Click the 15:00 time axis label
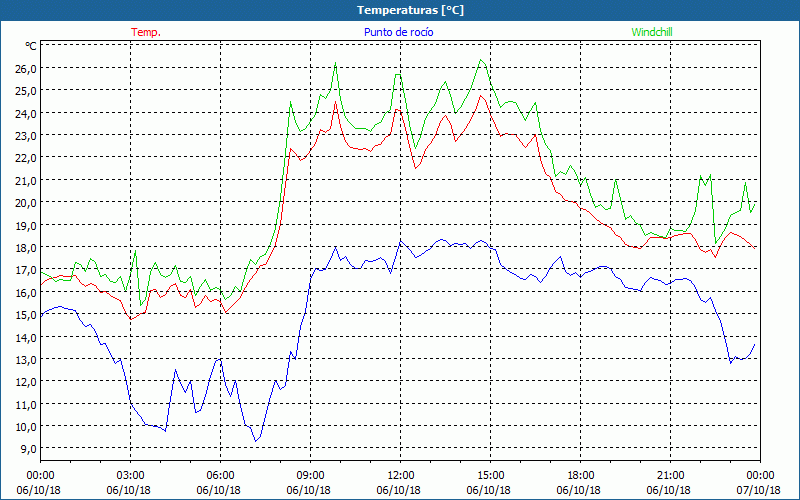 [x=490, y=476]
